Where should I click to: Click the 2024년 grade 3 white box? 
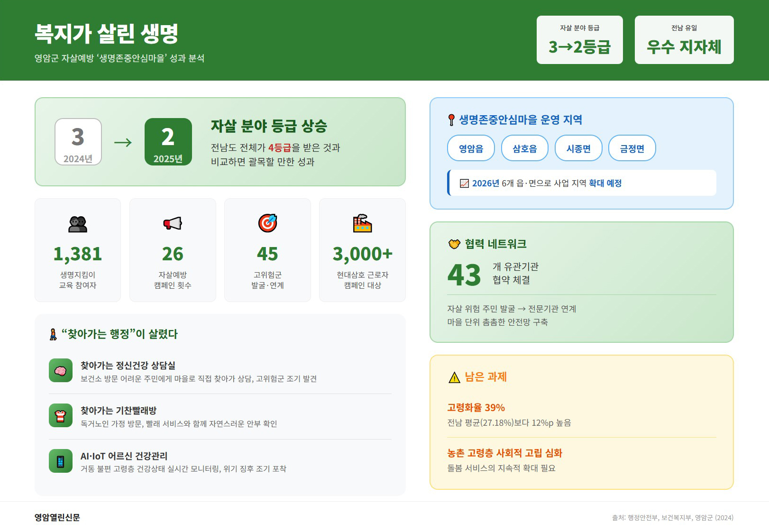pyautogui.click(x=78, y=142)
